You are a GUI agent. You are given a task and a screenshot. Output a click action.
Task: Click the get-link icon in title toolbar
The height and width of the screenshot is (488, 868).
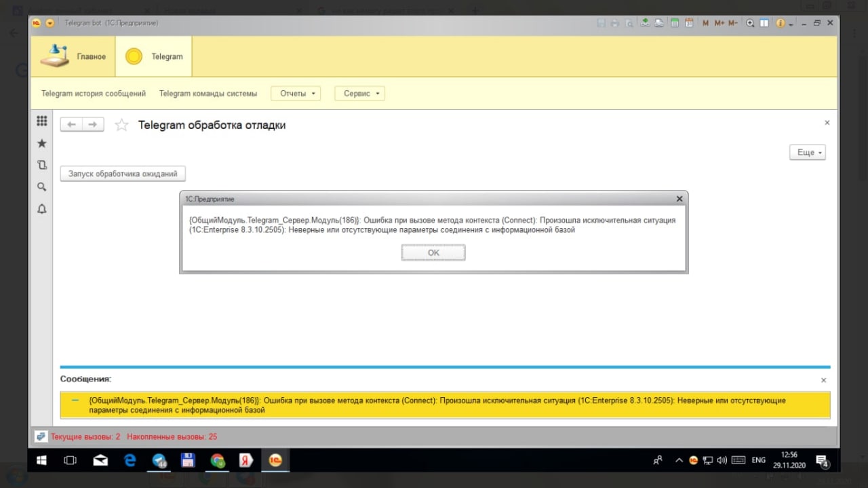pos(645,23)
